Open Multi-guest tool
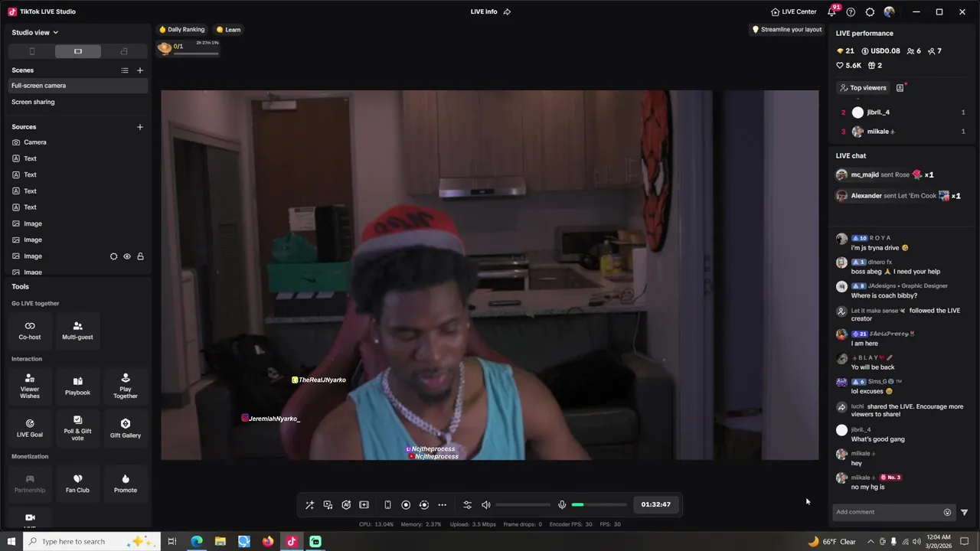Image resolution: width=980 pixels, height=551 pixels. click(x=77, y=330)
